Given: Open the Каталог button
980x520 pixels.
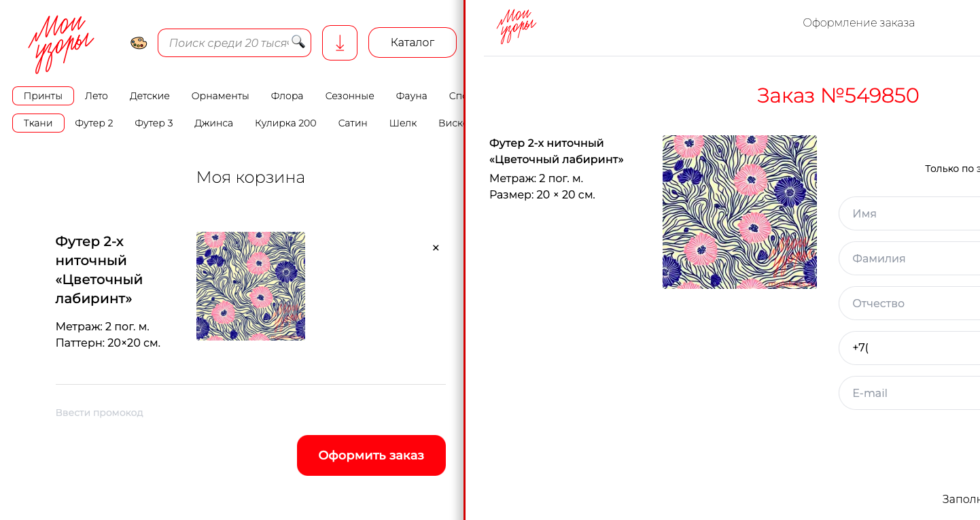Looking at the screenshot, I should pyautogui.click(x=412, y=43).
